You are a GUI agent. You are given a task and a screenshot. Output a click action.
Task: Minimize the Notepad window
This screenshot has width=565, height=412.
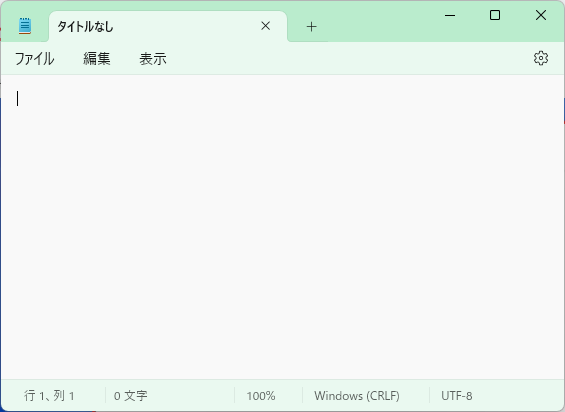[450, 15]
